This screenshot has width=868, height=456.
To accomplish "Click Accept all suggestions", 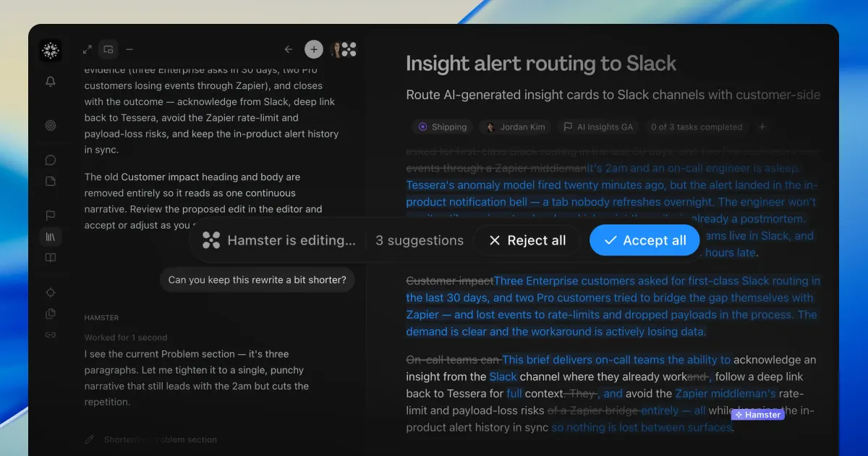I will click(644, 240).
